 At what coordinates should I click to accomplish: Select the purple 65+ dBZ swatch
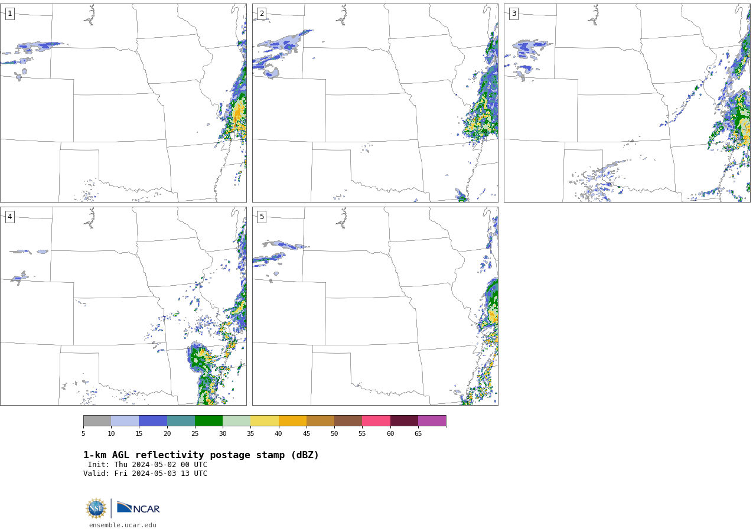coord(432,420)
